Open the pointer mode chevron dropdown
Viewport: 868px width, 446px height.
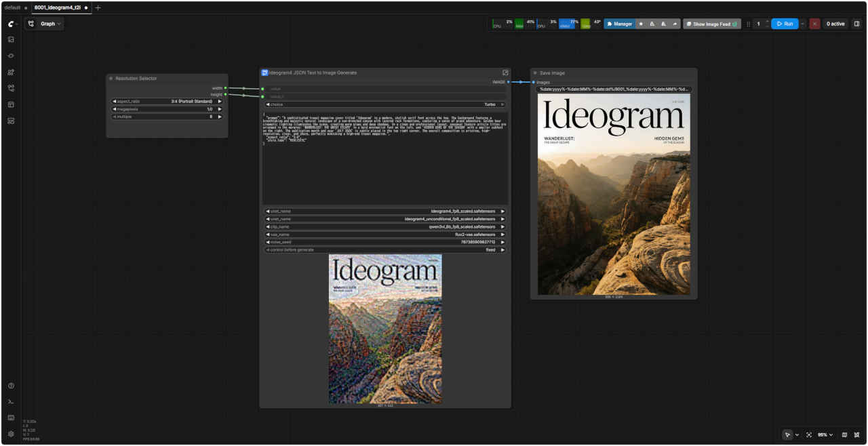tap(797, 434)
